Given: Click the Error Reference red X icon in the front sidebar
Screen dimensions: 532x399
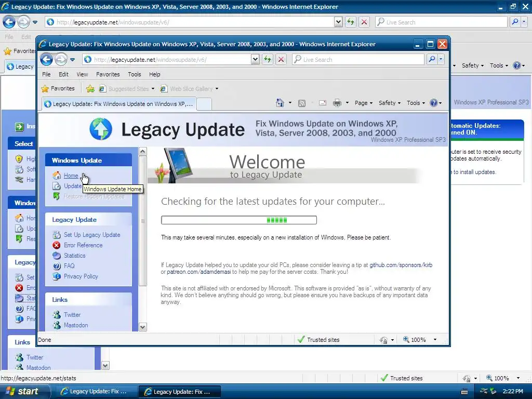Looking at the screenshot, I should click(57, 245).
